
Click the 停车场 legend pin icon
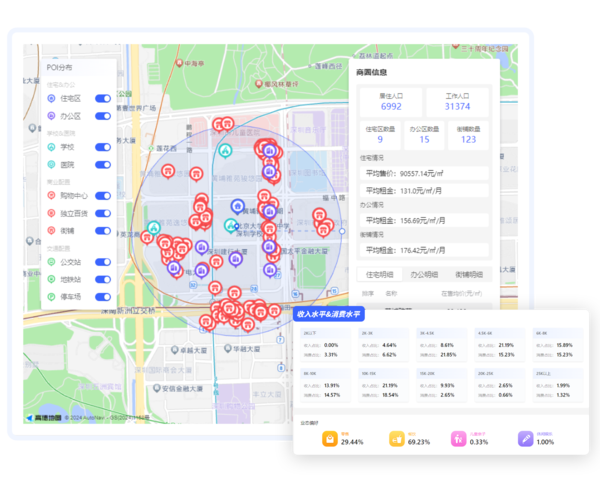[x=51, y=297]
